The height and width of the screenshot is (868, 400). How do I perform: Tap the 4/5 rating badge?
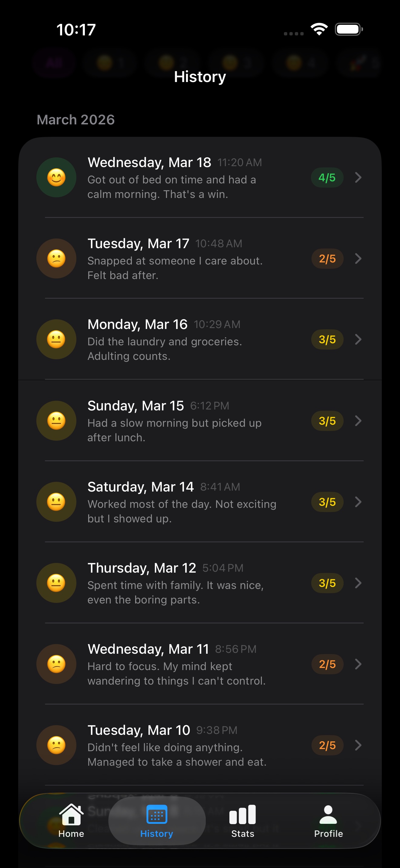click(x=327, y=178)
